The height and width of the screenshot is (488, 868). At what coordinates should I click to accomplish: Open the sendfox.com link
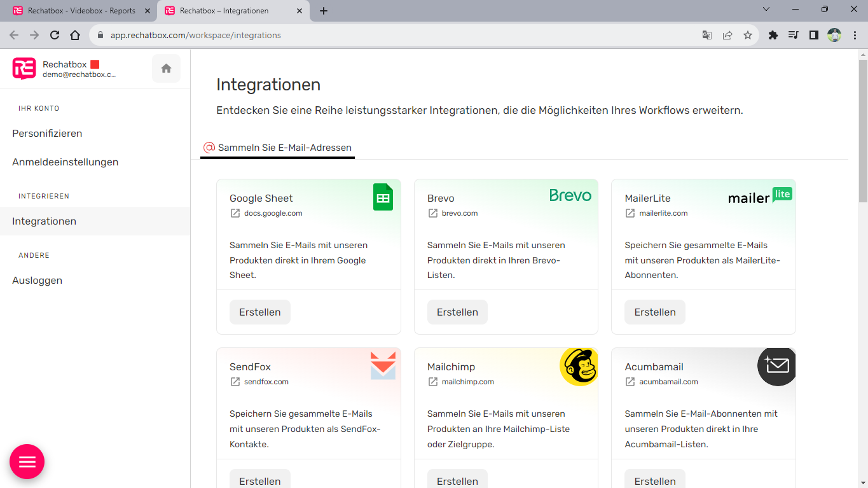click(x=266, y=382)
